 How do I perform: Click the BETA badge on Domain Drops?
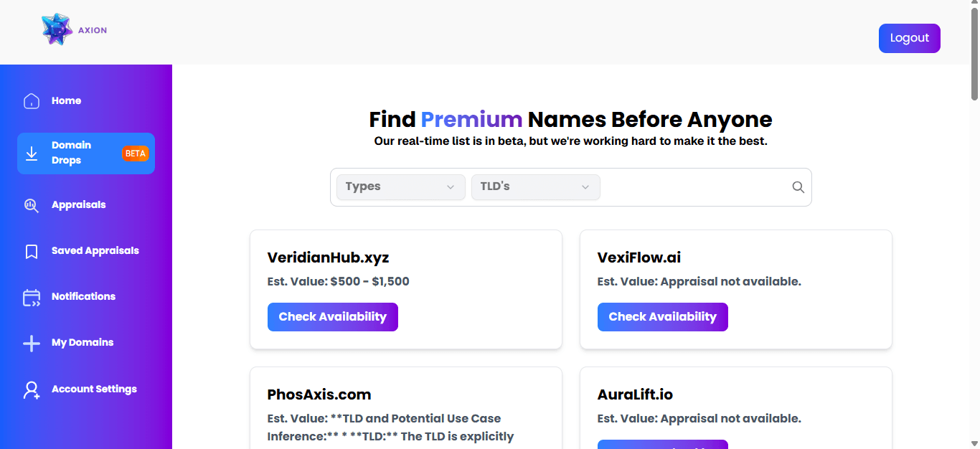pos(135,153)
